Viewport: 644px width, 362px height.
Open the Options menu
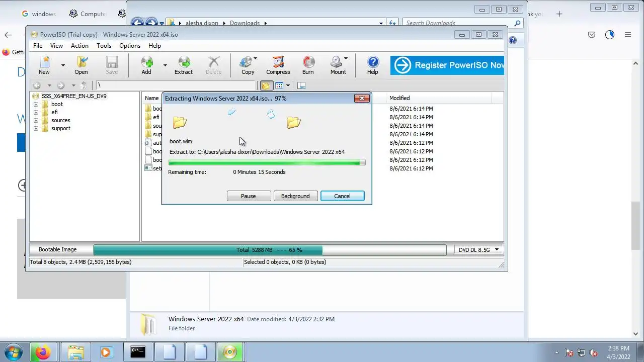click(130, 46)
